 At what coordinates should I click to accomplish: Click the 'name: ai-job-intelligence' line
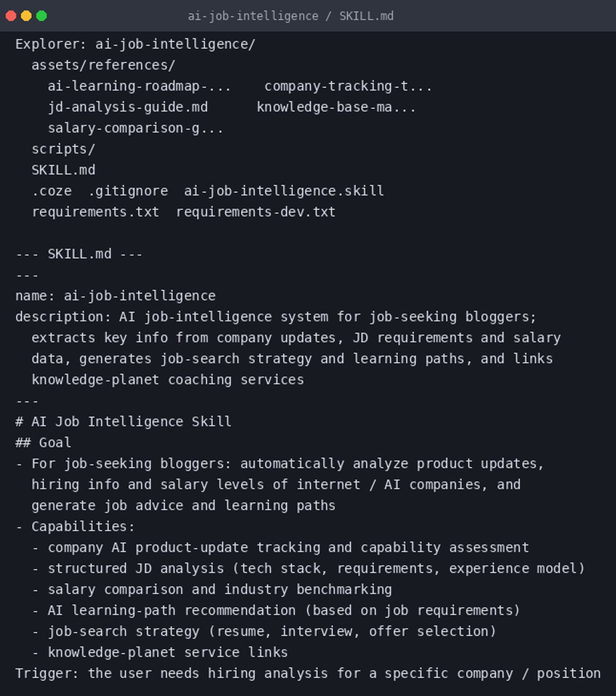click(115, 296)
